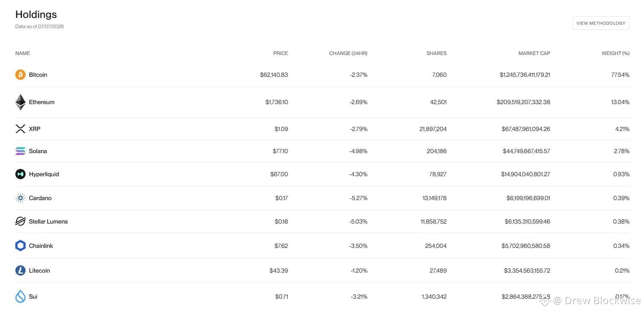Click the Name column header

point(23,53)
